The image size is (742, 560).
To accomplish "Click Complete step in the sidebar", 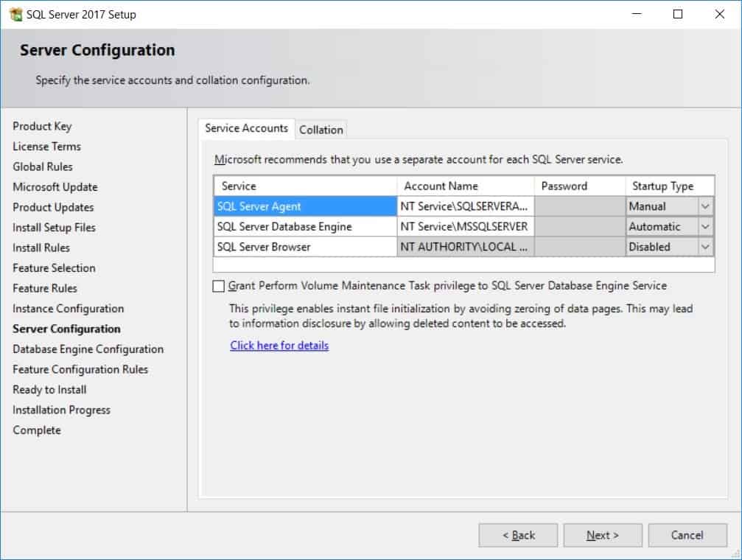I will 37,431.
